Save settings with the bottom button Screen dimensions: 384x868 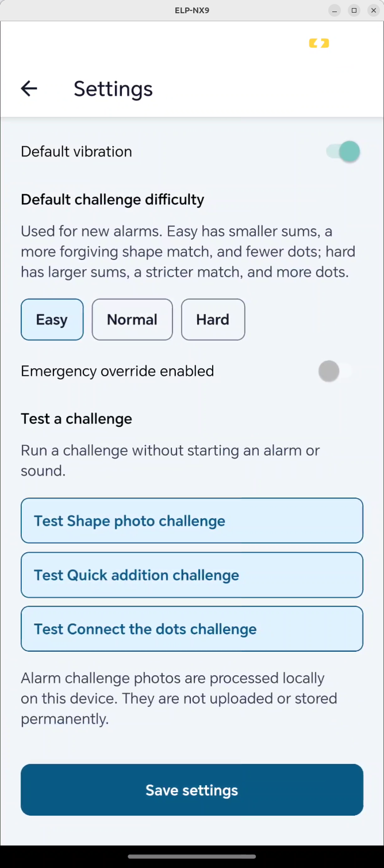[192, 790]
